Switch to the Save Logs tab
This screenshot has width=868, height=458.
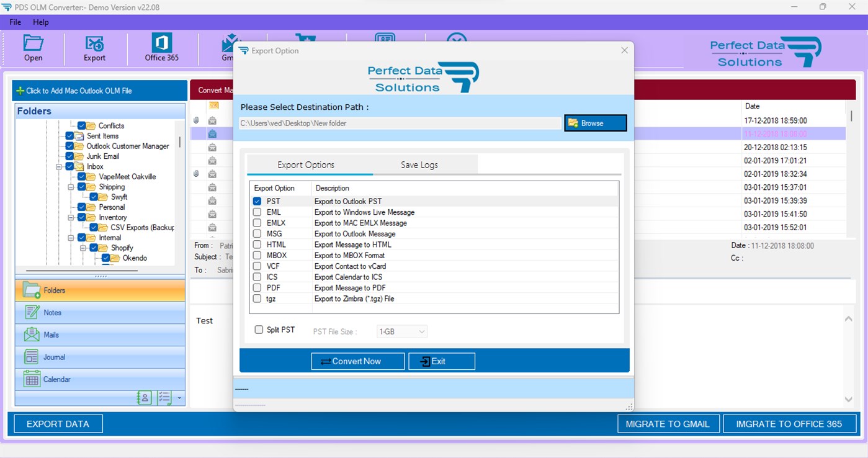coord(419,164)
